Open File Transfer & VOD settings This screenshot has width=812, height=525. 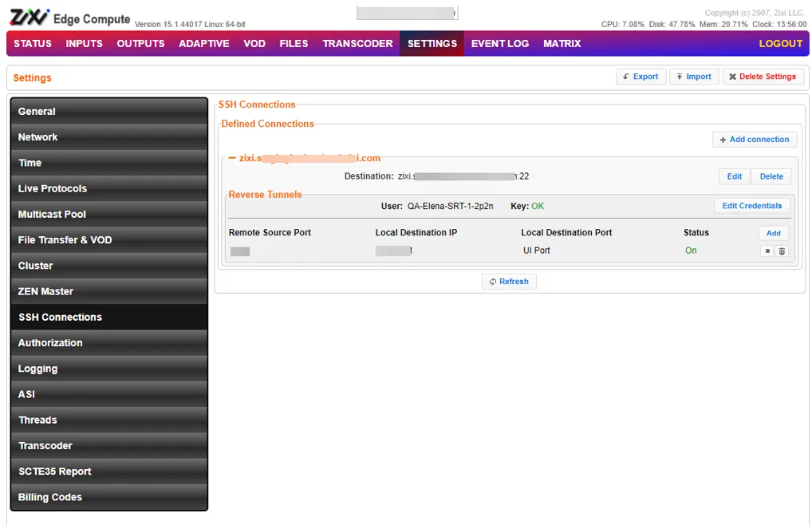click(108, 240)
